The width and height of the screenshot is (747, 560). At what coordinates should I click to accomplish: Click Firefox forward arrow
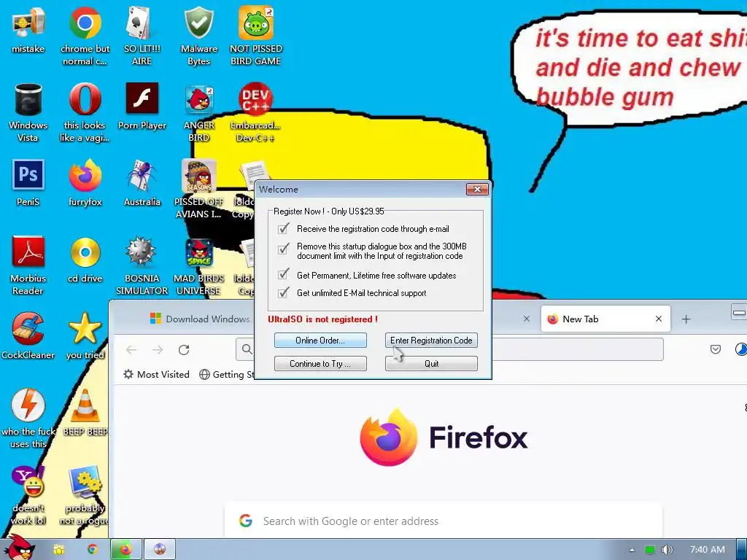158,350
